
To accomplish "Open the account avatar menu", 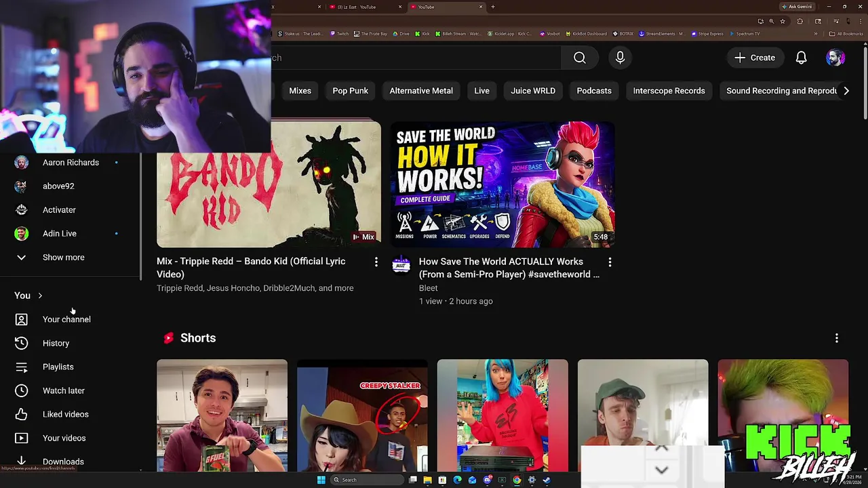I will [835, 58].
